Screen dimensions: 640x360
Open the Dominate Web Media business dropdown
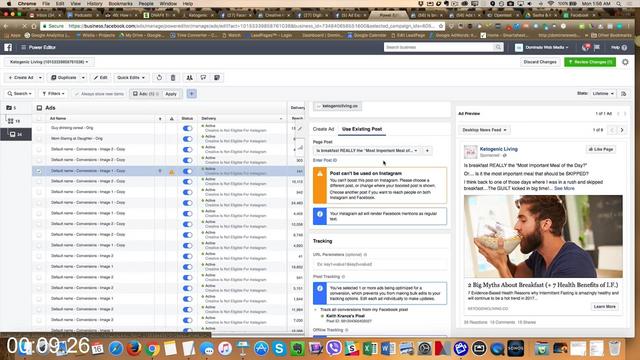tap(542, 47)
